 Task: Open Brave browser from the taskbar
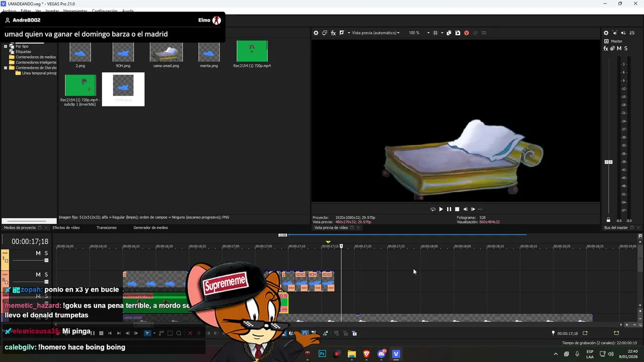(x=366, y=354)
